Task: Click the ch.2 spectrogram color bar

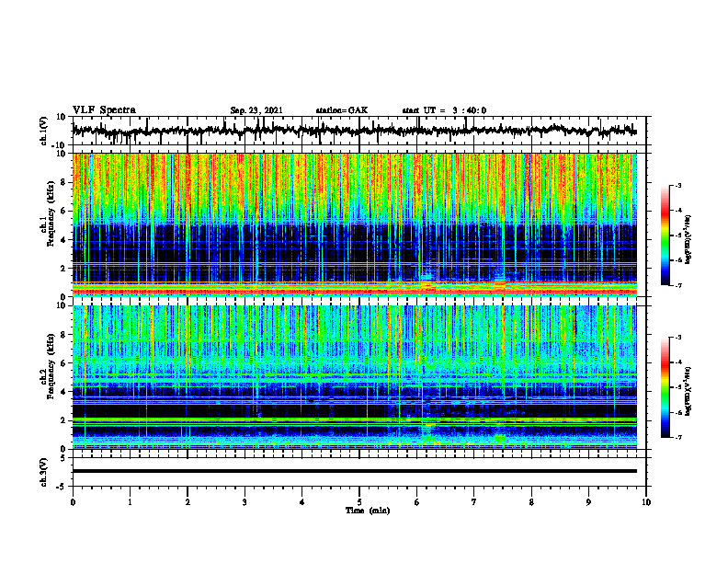Action: 665,387
